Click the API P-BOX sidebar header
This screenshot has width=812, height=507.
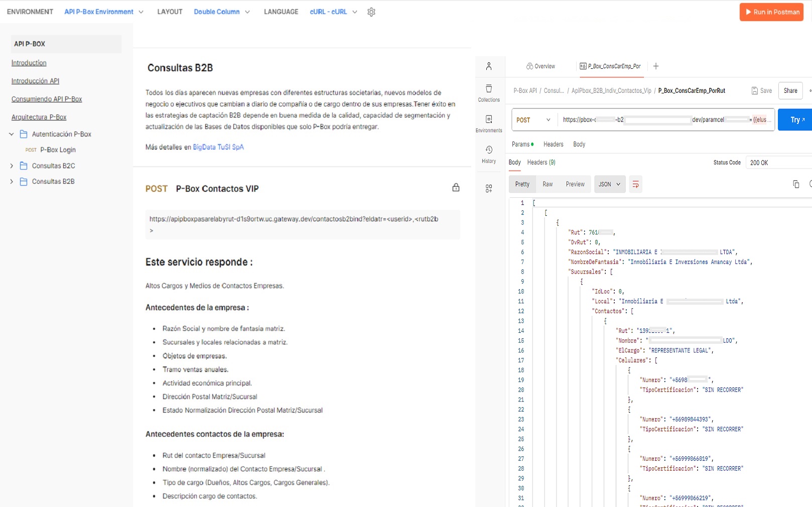coord(66,44)
